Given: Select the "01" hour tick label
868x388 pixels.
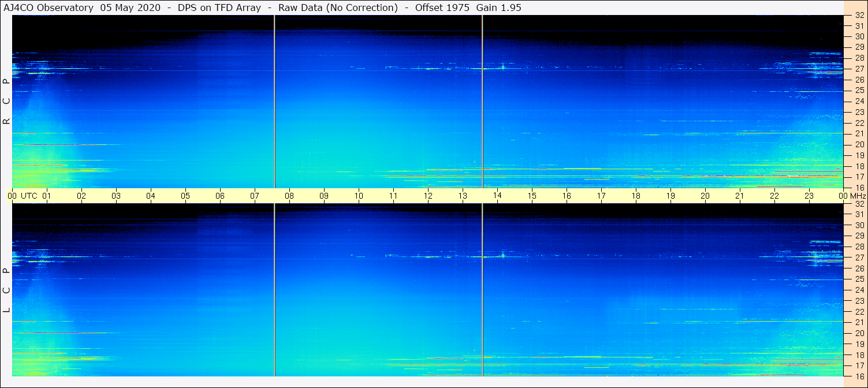Looking at the screenshot, I should coord(47,196).
